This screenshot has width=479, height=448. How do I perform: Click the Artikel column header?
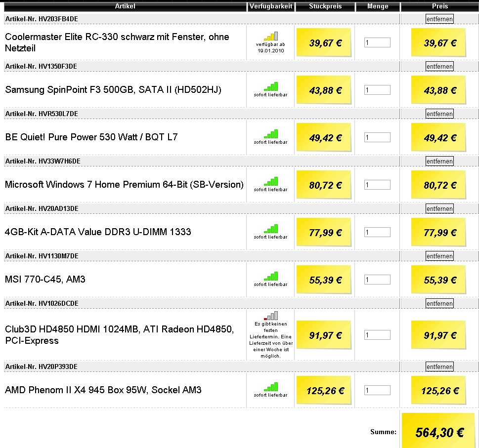[x=125, y=6]
